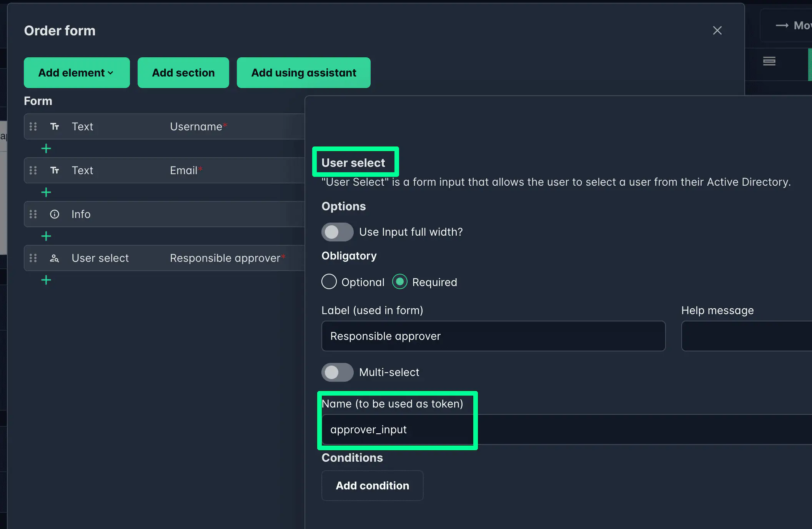Click the user icon beside Responsible approver
The image size is (812, 529).
tap(54, 258)
